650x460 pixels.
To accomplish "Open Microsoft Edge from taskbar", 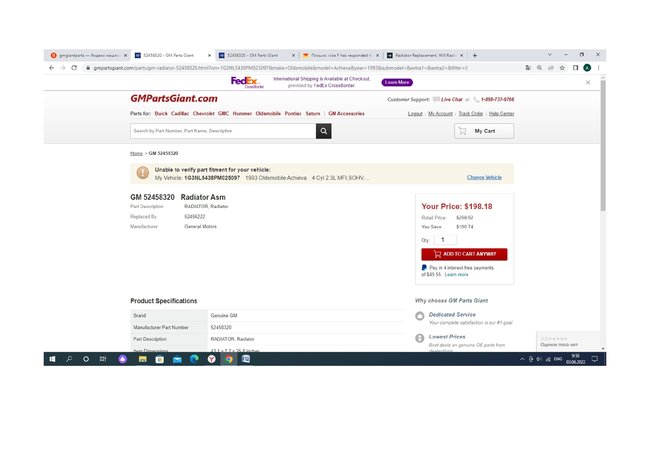I will 194,359.
